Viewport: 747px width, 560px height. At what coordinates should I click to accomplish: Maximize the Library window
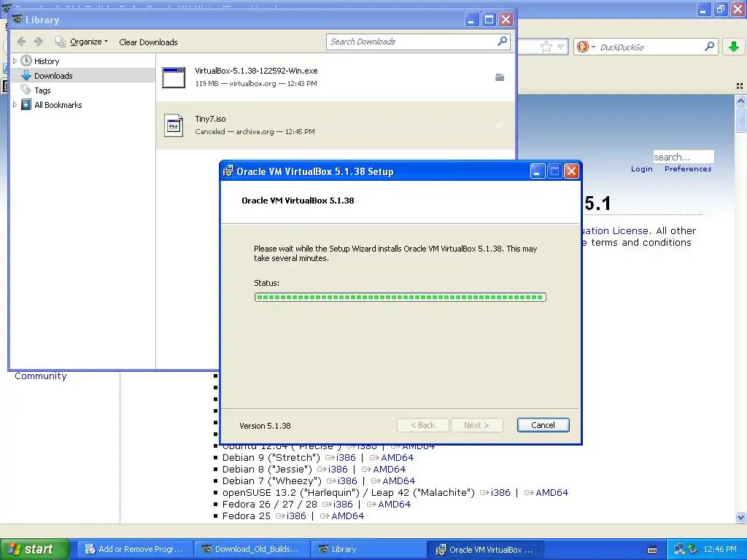[489, 20]
